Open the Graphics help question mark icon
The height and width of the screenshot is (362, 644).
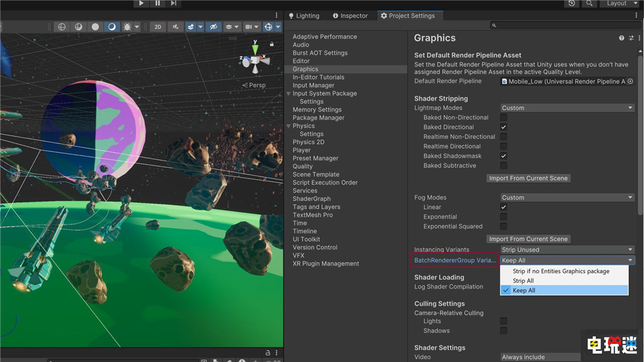(621, 39)
